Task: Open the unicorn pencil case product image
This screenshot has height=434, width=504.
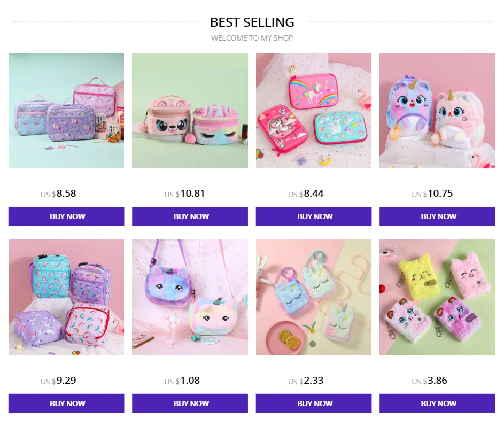Action: click(x=314, y=111)
